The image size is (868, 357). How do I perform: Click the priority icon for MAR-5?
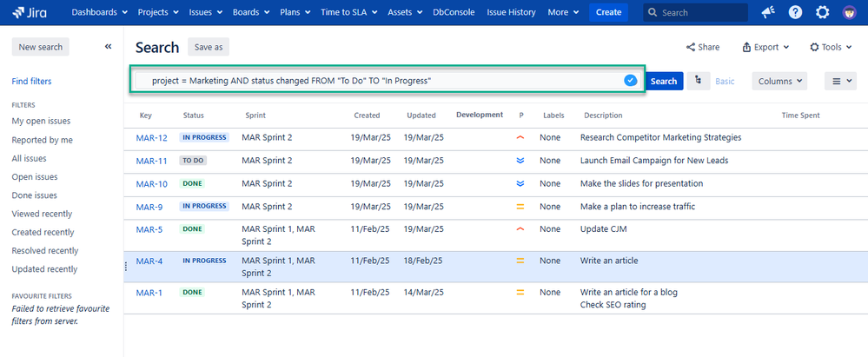520,228
